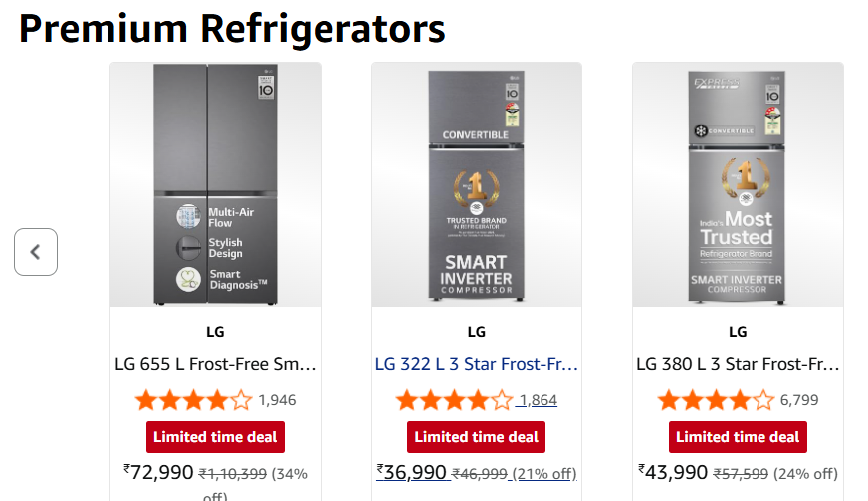This screenshot has height=501, width=868.
Task: Open the LG 655 L refrigerator image
Action: 215,184
